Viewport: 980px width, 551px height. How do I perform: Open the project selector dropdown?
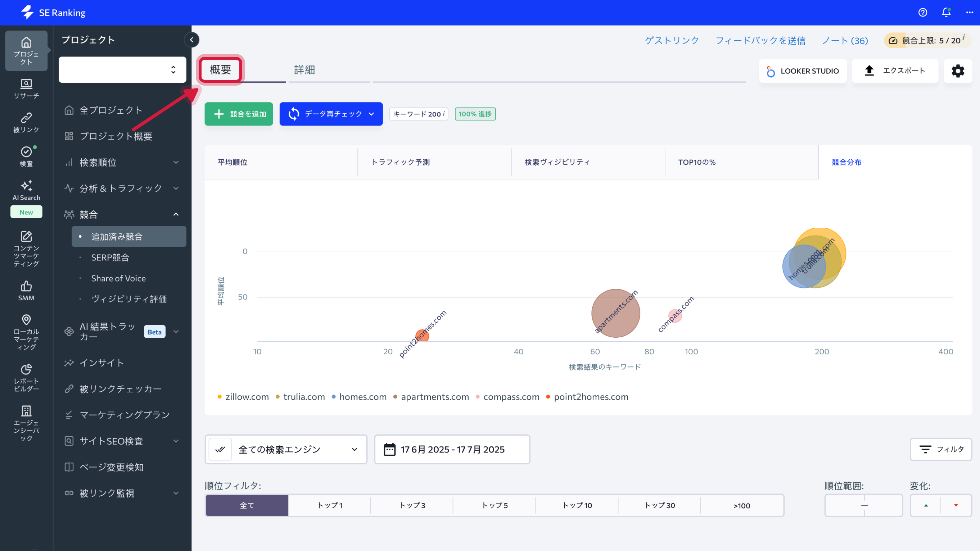[x=122, y=69]
